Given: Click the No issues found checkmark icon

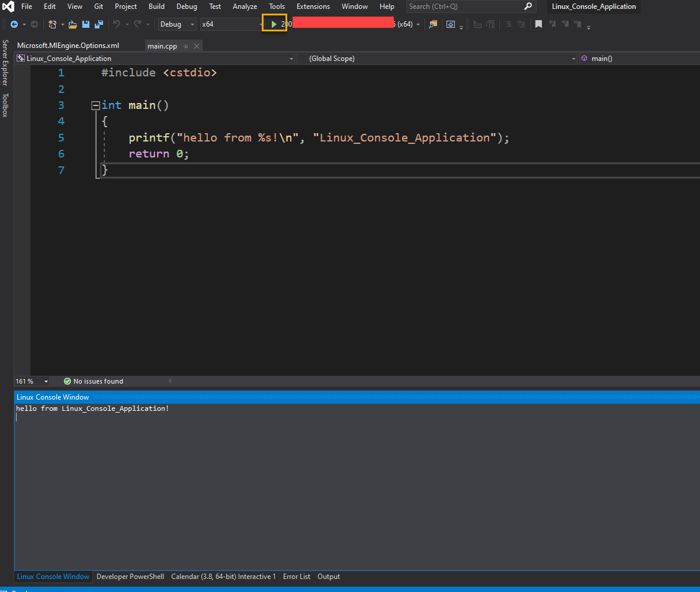Looking at the screenshot, I should (x=68, y=381).
